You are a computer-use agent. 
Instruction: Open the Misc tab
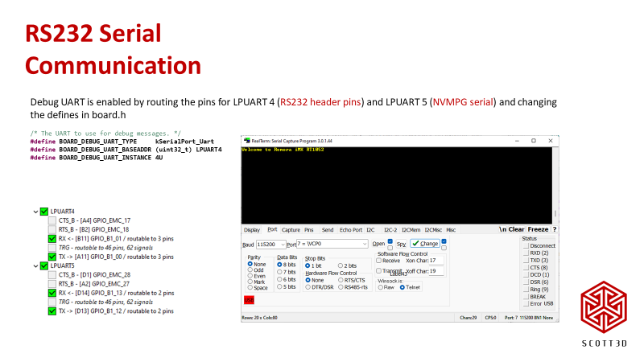[x=451, y=230]
